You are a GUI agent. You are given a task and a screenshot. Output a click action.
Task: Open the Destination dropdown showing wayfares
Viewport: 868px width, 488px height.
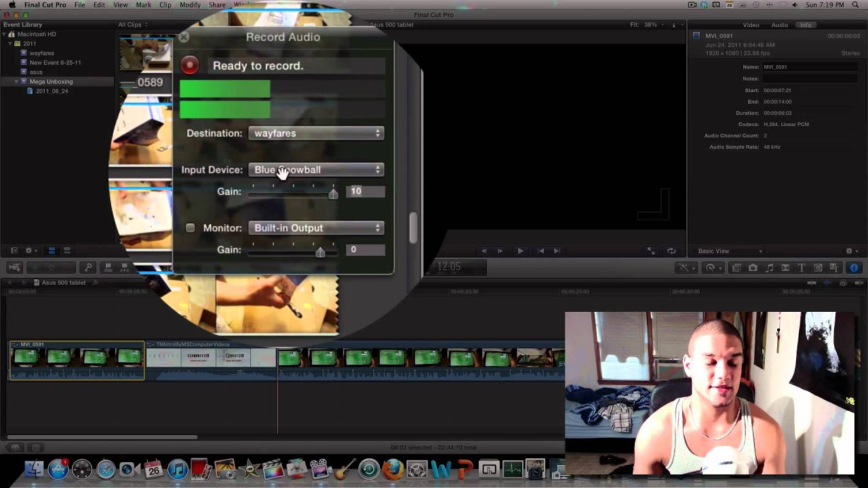pos(316,134)
